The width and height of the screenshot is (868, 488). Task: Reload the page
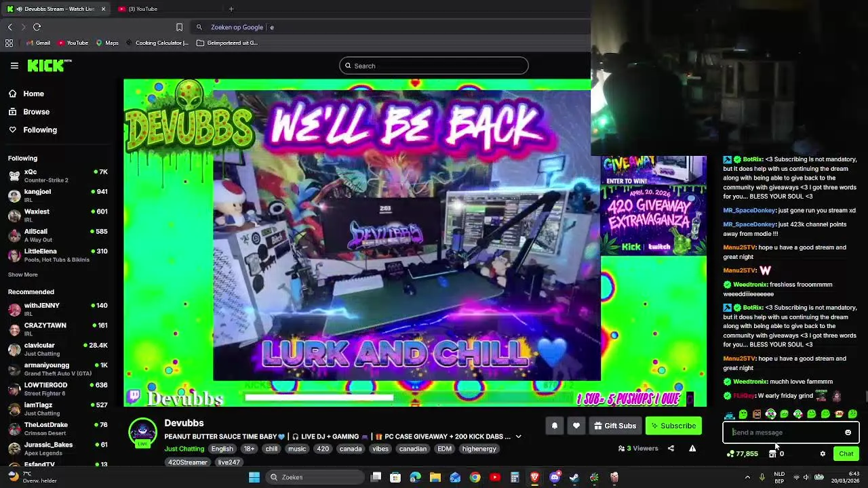tap(37, 27)
